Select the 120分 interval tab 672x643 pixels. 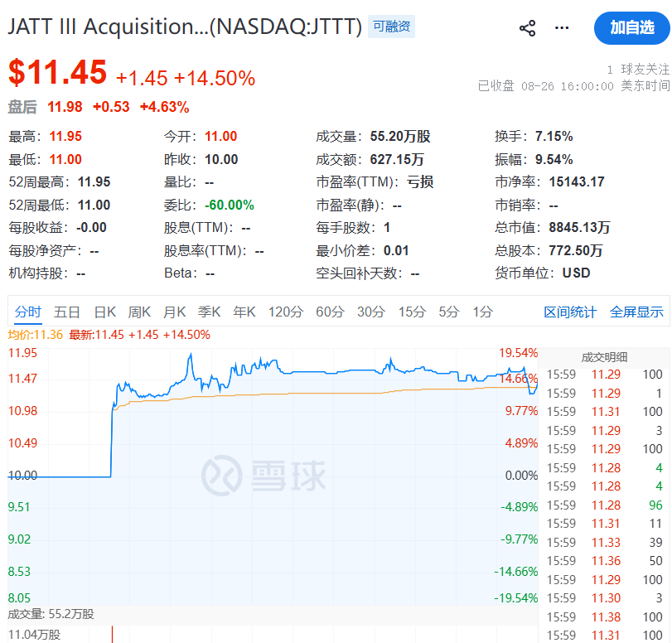(x=286, y=312)
